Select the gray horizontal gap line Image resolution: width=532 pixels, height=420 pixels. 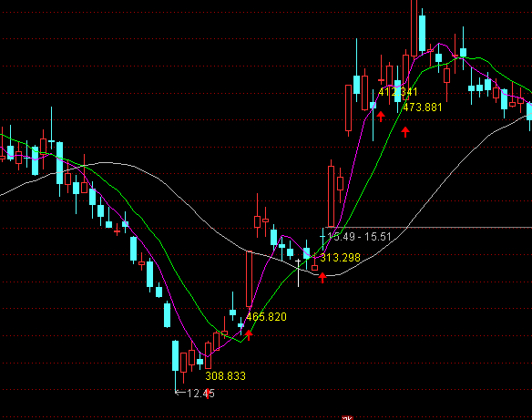coord(428,227)
